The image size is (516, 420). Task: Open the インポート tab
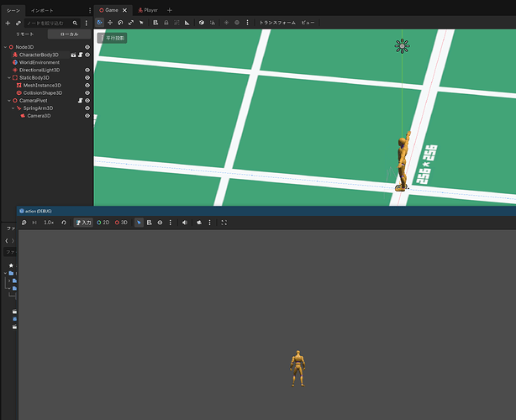click(42, 9)
